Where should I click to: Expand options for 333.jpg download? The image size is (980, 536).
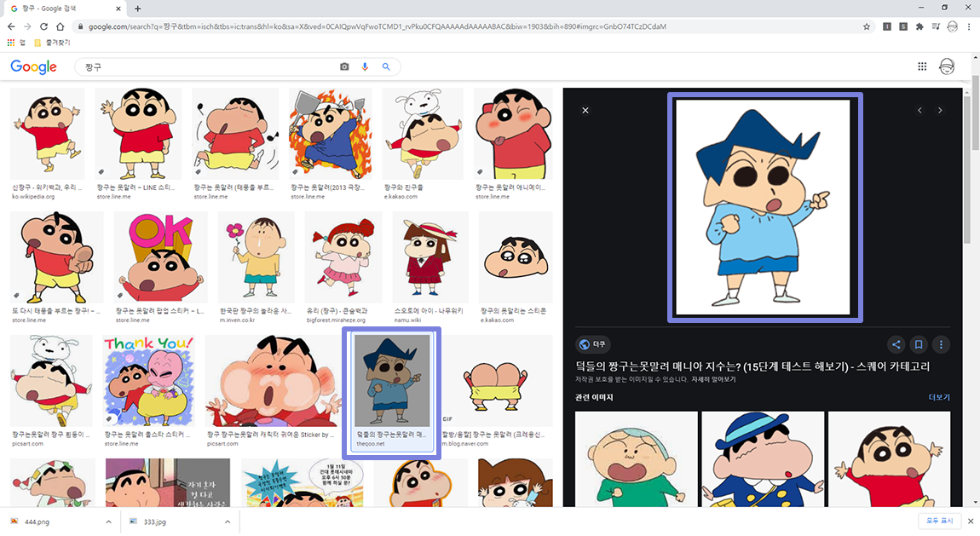[228, 522]
